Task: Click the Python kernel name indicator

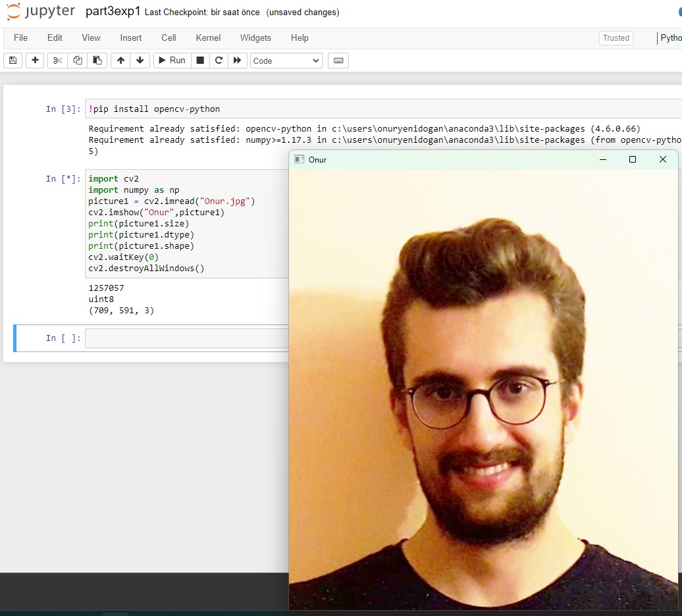Action: click(670, 38)
